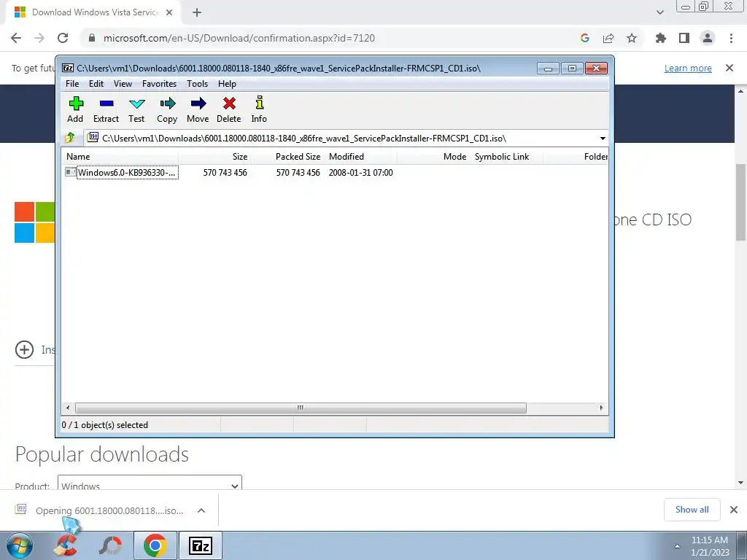Open a new Chrome tab

(x=197, y=12)
